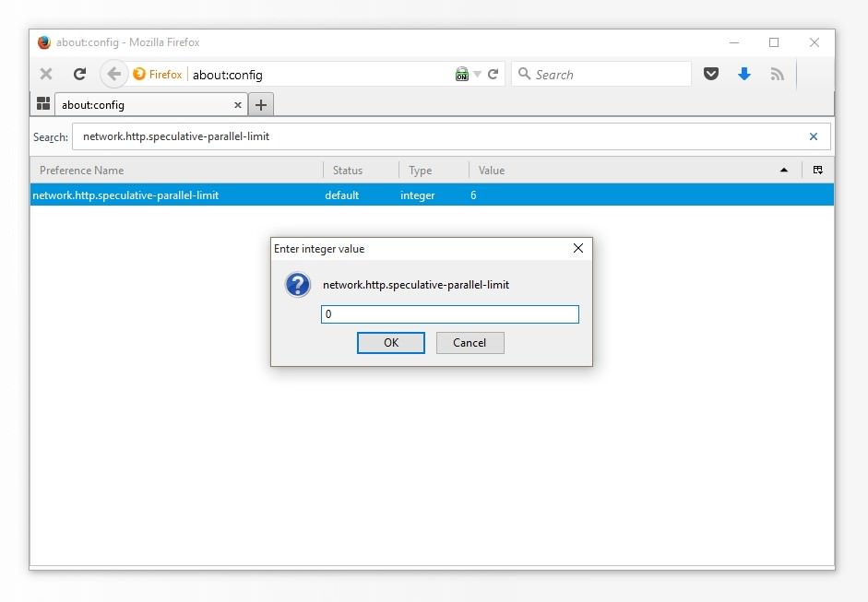
Task: Sort by Value column header
Action: [x=636, y=171]
